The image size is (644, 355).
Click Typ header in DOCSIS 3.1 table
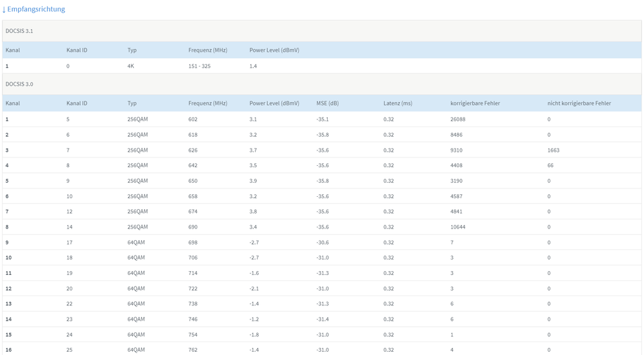[132, 50]
